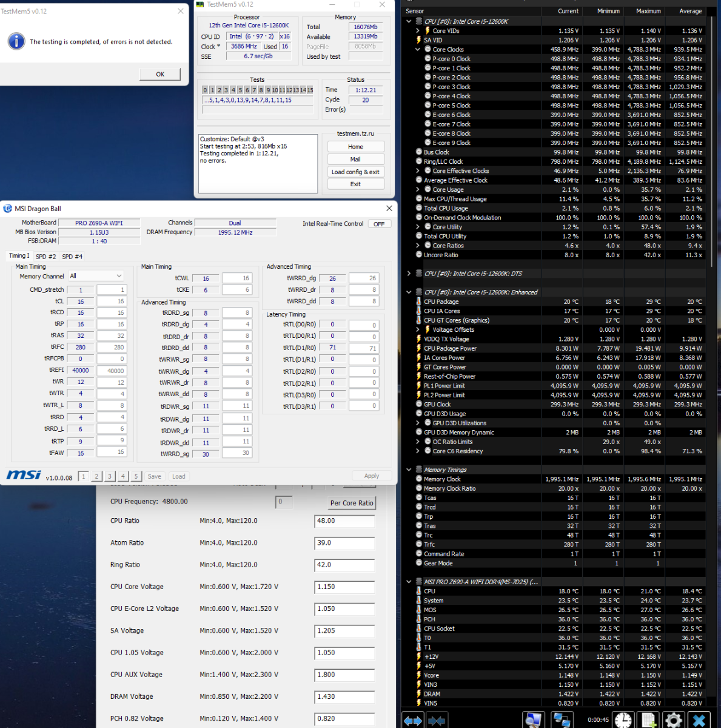Click the expand-columns arrows icon in HWiNFO toolbar
The width and height of the screenshot is (721, 728).
[x=413, y=720]
